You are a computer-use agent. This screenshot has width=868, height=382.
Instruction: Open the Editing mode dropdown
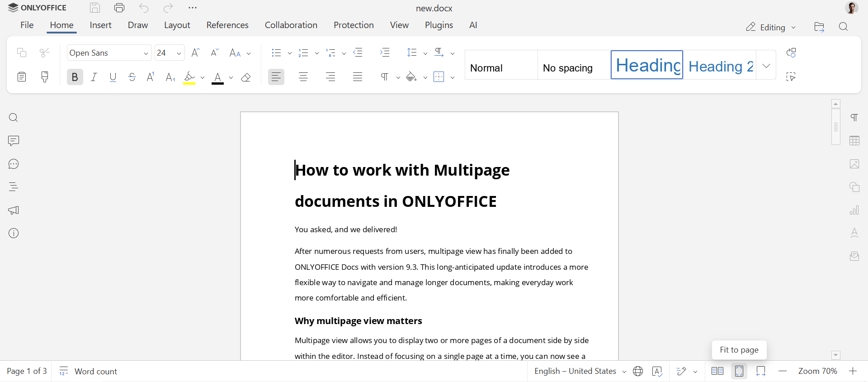pos(771,27)
